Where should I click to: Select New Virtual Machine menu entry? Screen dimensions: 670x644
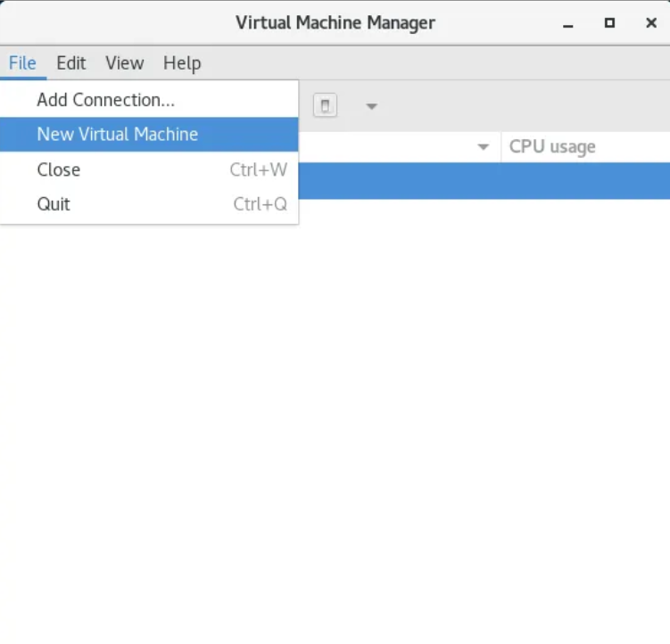pyautogui.click(x=149, y=134)
